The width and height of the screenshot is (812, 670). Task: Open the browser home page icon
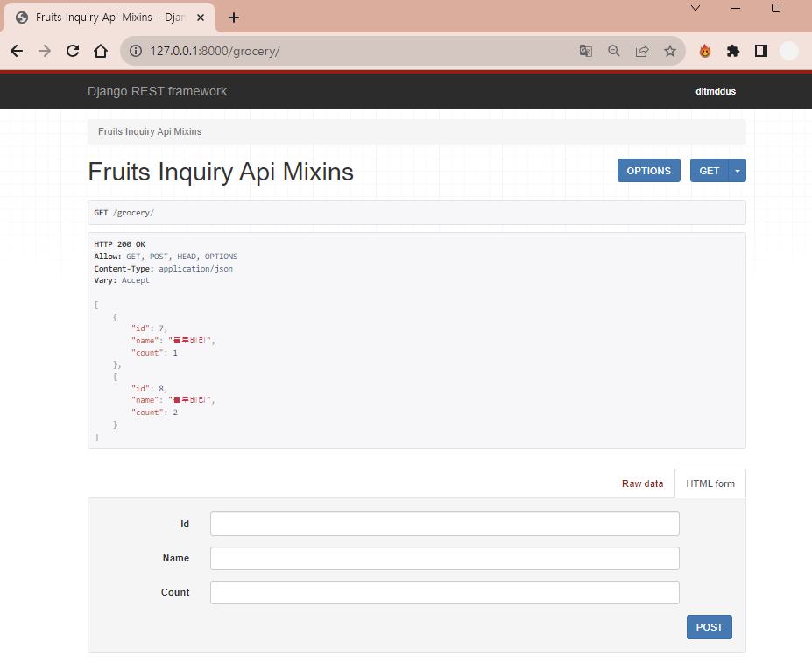coord(101,51)
